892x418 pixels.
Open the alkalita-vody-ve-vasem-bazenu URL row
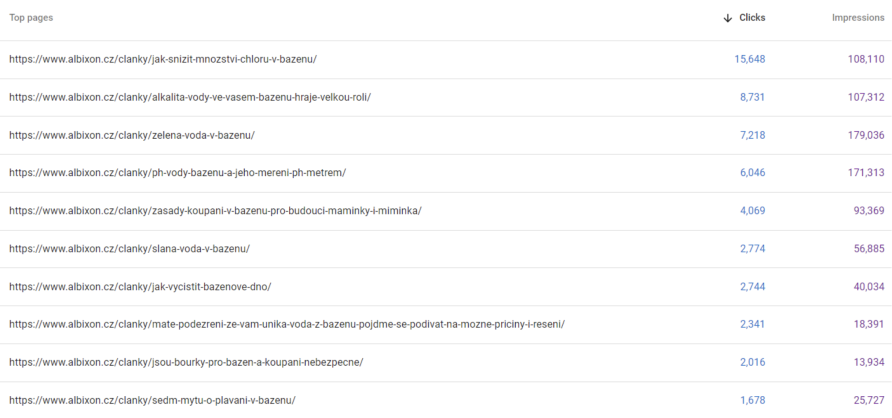(x=446, y=97)
